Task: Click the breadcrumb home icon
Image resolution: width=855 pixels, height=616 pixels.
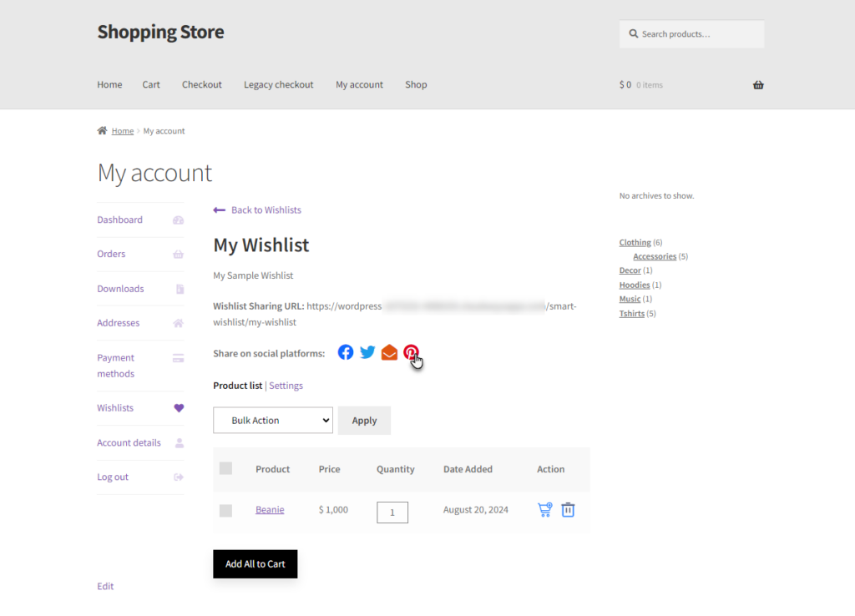Action: click(x=102, y=131)
